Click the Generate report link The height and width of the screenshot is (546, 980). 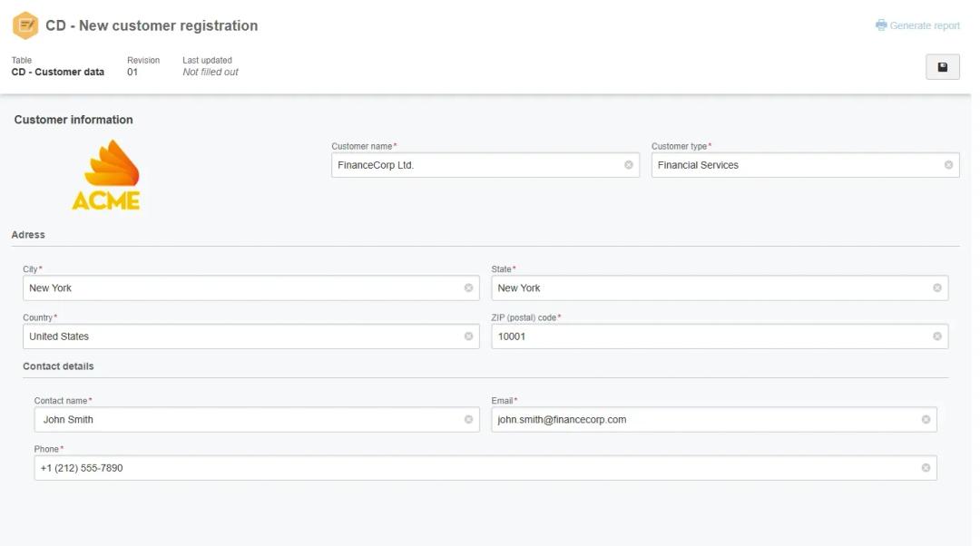tap(917, 25)
